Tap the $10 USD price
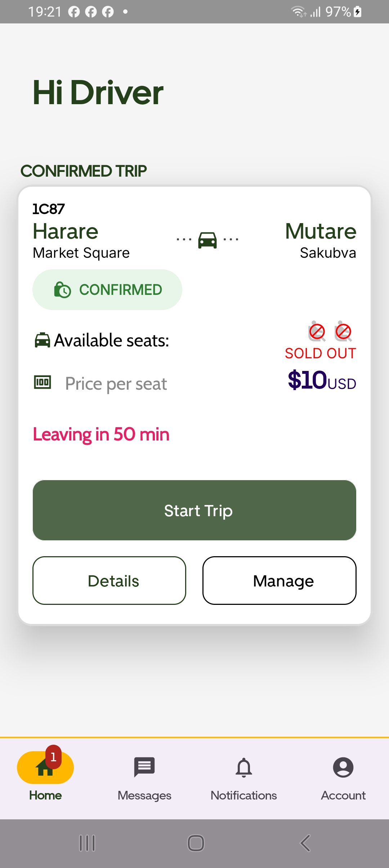The height and width of the screenshot is (868, 389). click(x=322, y=380)
